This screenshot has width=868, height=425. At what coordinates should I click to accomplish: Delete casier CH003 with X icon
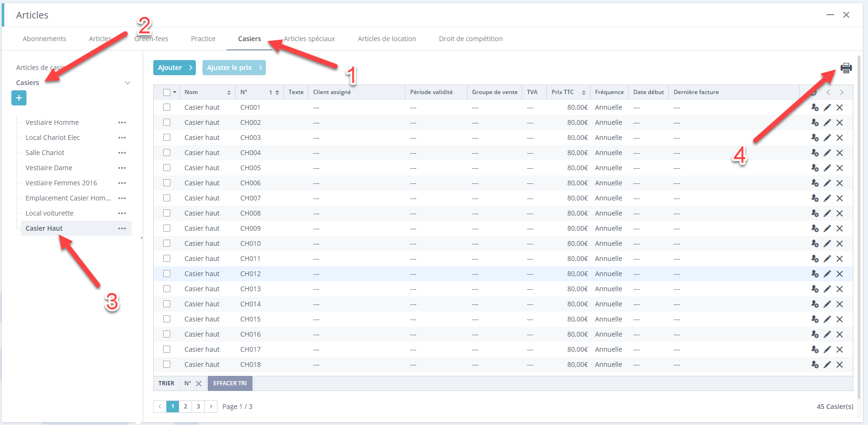pyautogui.click(x=840, y=138)
